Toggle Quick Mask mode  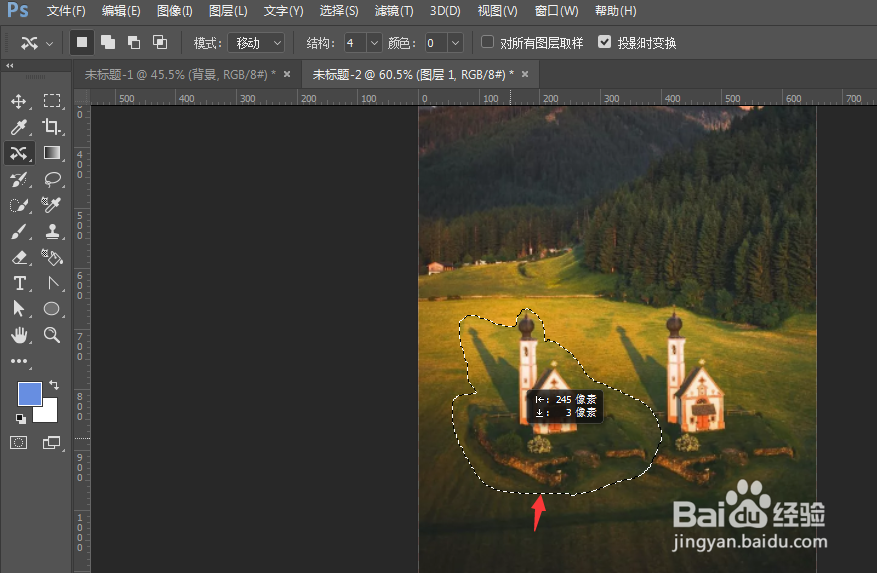[18, 443]
